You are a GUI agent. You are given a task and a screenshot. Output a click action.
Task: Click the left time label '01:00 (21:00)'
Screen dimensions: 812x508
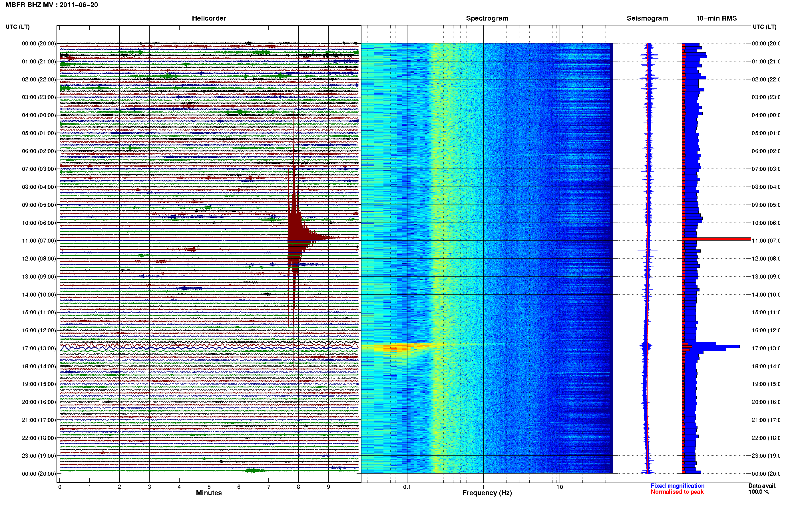[39, 61]
